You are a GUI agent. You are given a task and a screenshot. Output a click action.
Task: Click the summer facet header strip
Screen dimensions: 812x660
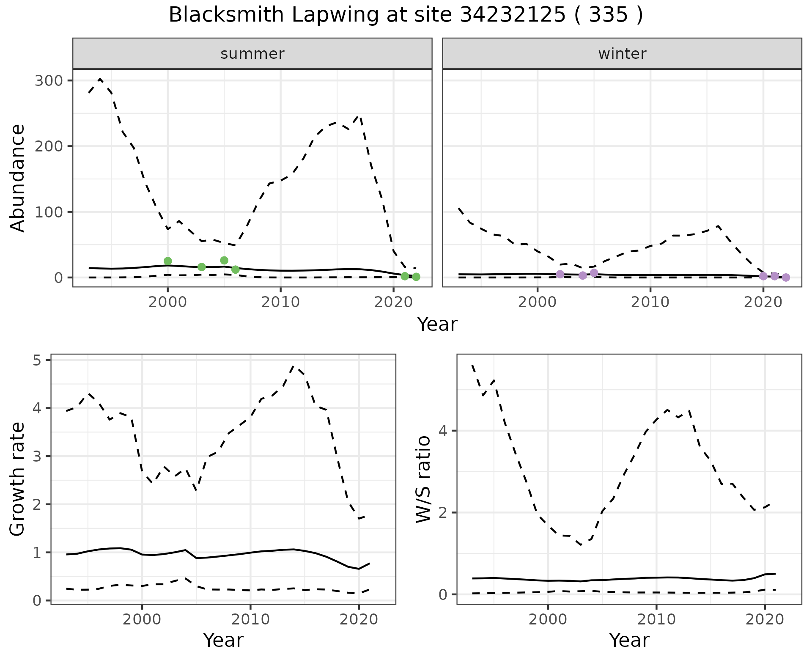click(x=252, y=54)
